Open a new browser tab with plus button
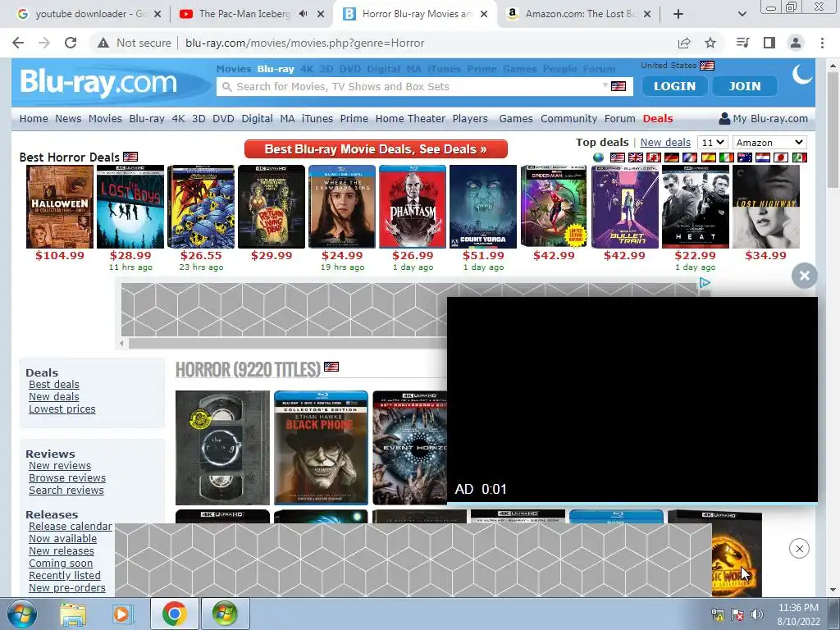Screen dimensions: 840x630 click(678, 14)
